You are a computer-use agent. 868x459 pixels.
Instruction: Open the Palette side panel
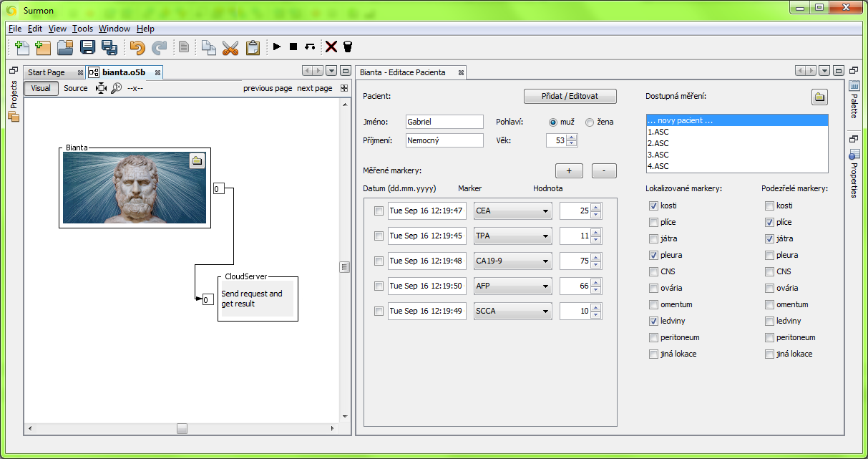tap(854, 100)
